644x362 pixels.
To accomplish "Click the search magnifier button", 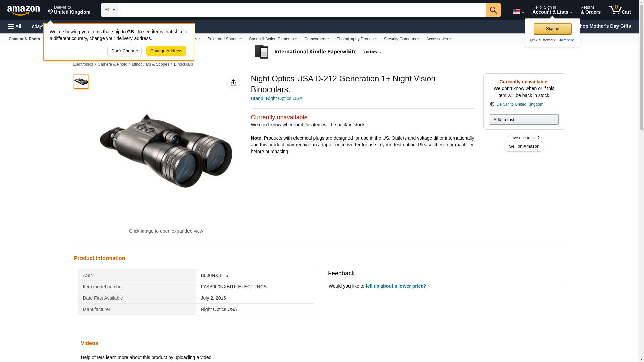I will [x=493, y=10].
